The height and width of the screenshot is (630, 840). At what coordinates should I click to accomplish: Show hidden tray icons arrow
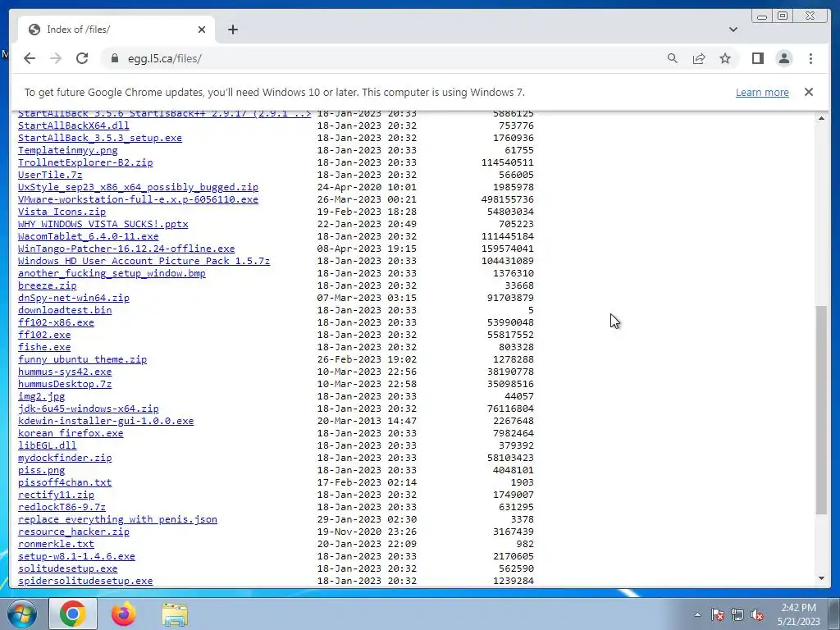point(697,614)
